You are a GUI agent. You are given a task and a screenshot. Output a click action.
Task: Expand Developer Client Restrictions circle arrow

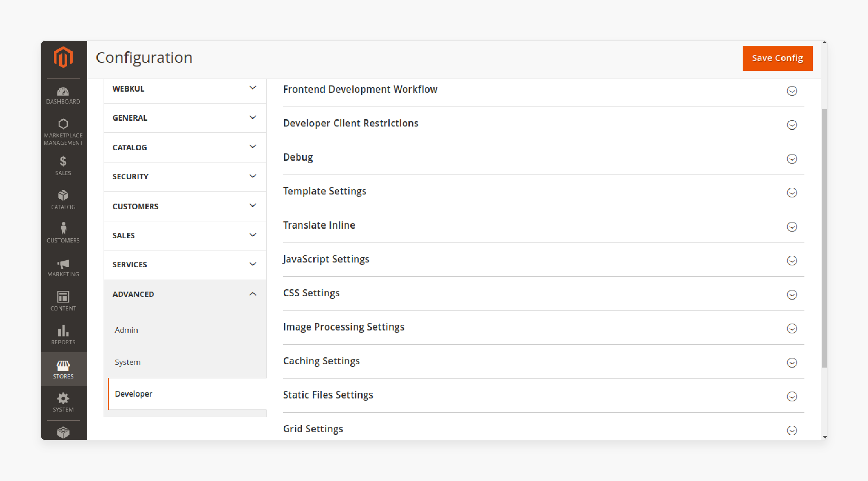click(x=792, y=125)
